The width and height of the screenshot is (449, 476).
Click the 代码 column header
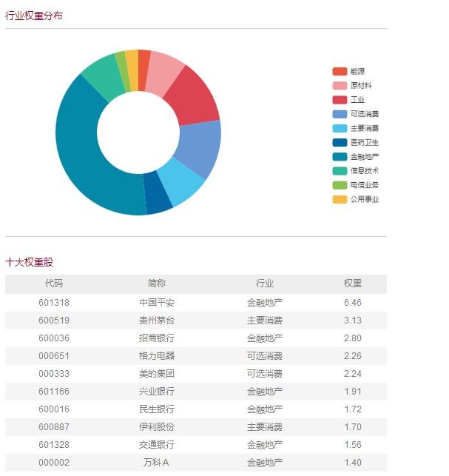point(54,284)
